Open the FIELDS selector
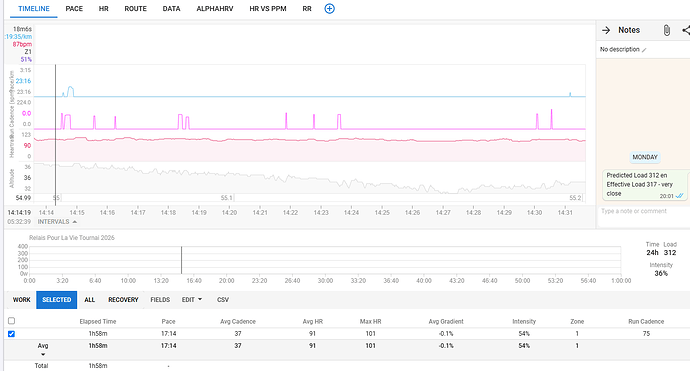Viewport: 690px width, 371px height. tap(160, 300)
